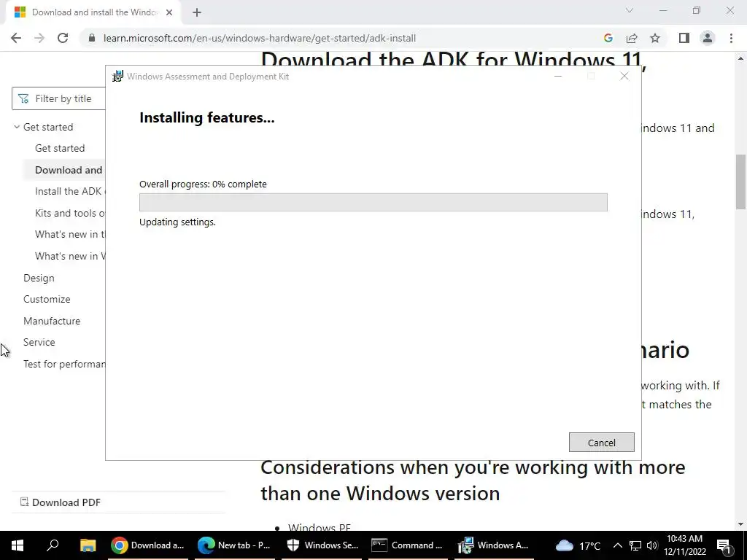Click the page vertical scrollbar thumb
The image size is (747, 560).
740,182
